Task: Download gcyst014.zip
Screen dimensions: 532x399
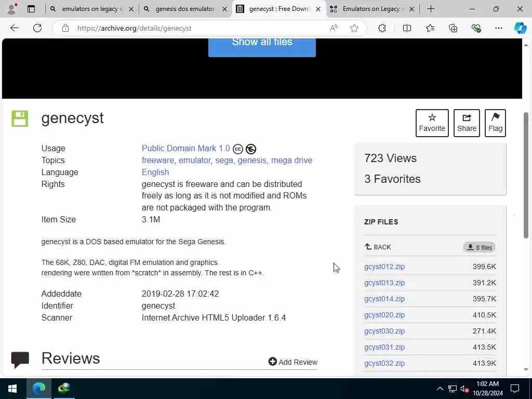Action: [384, 299]
